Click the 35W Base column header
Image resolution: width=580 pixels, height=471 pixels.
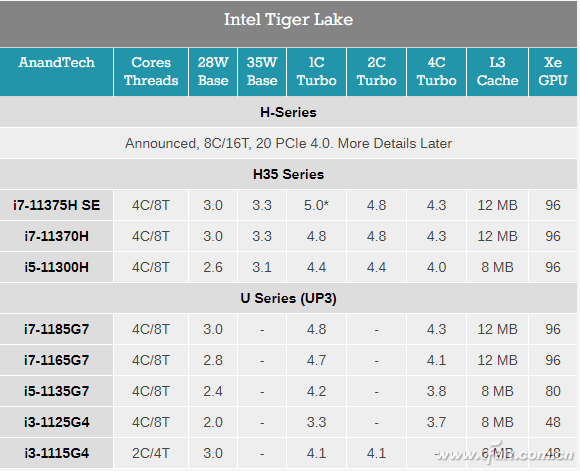262,71
